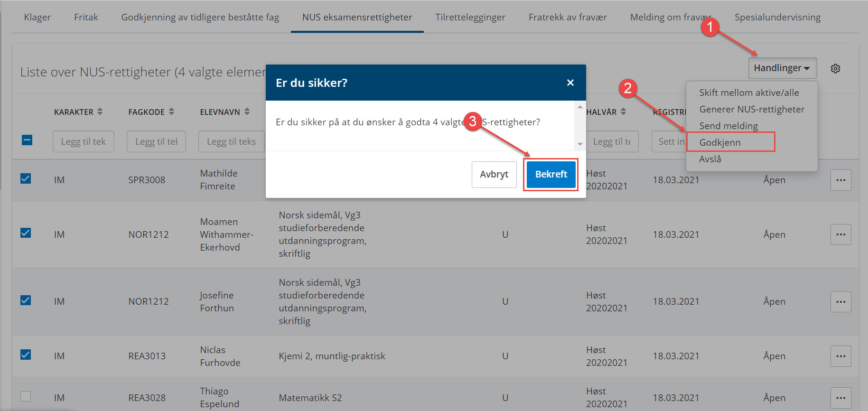Sort by the ELEVNAVN column arrows
The height and width of the screenshot is (411, 868).
tap(247, 112)
